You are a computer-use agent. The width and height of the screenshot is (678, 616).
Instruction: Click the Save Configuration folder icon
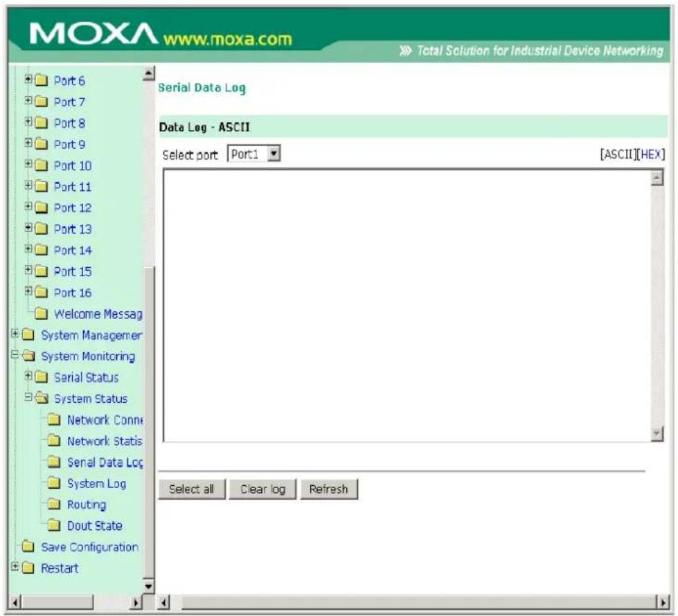pyautogui.click(x=28, y=546)
